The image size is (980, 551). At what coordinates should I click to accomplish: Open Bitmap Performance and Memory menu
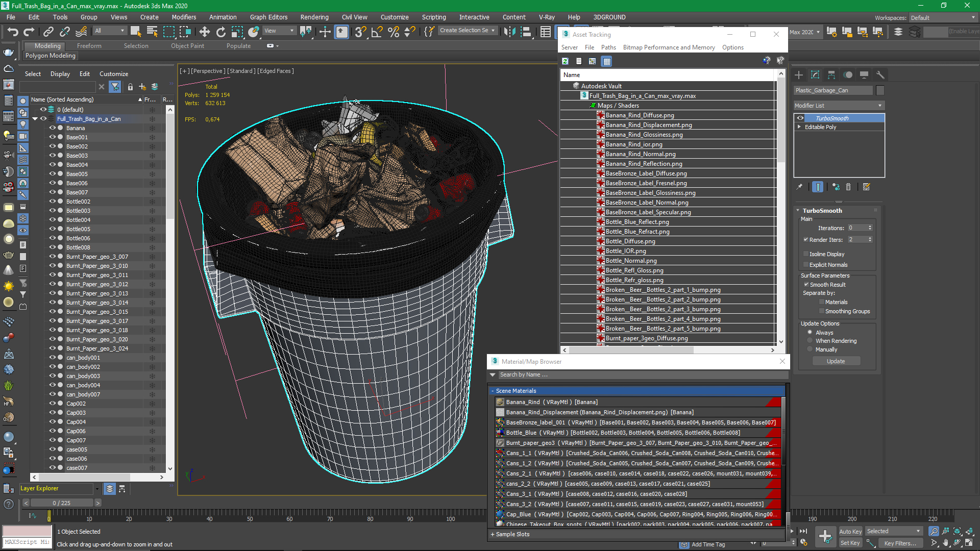(669, 47)
